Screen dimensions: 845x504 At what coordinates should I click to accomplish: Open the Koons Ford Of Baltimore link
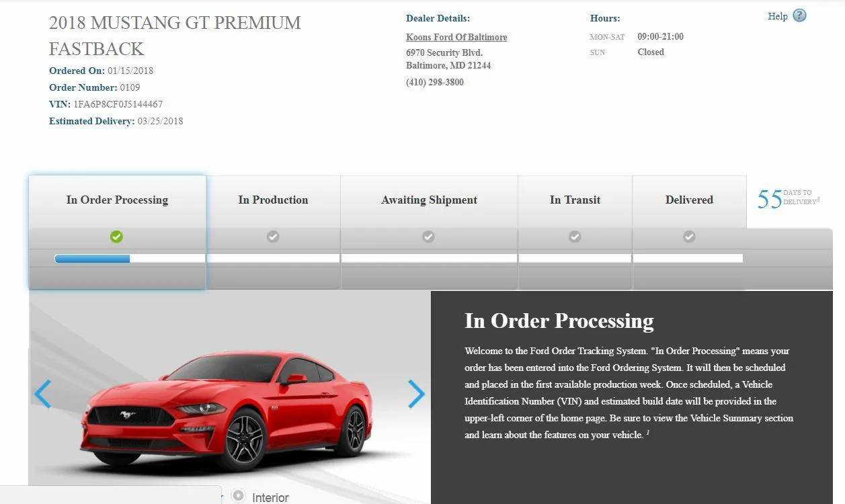click(x=456, y=37)
